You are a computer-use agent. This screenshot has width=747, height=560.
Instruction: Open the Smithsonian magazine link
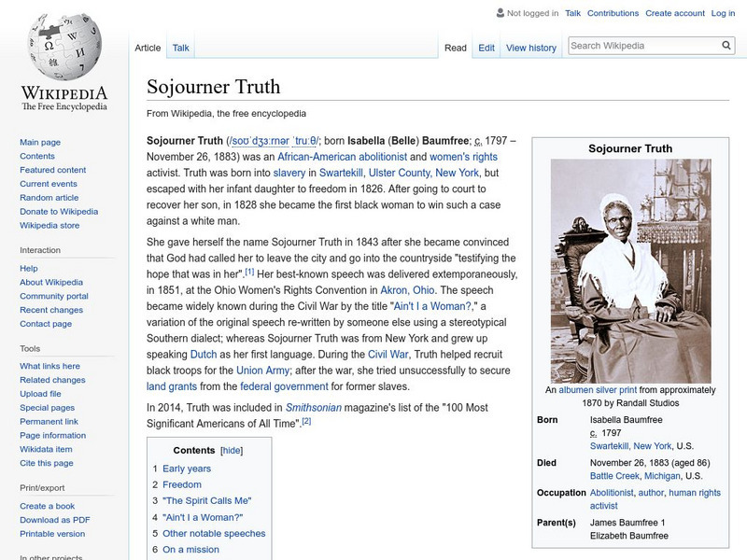[x=314, y=408]
